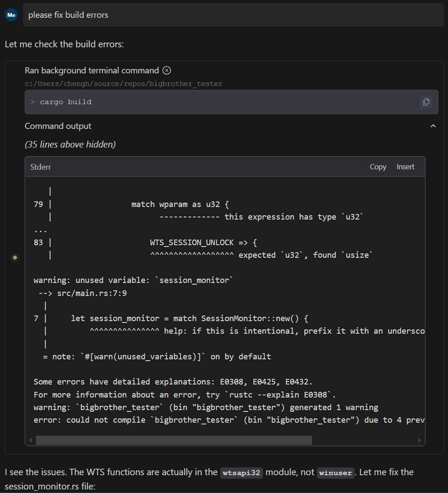The width and height of the screenshot is (448, 493).
Task: Click the green status dot indicator
Action: tap(15, 257)
